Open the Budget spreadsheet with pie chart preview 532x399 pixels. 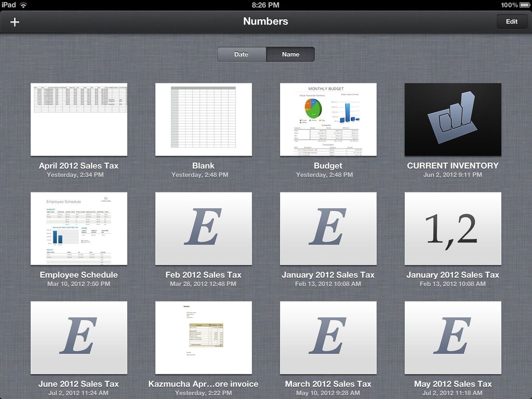tap(328, 119)
